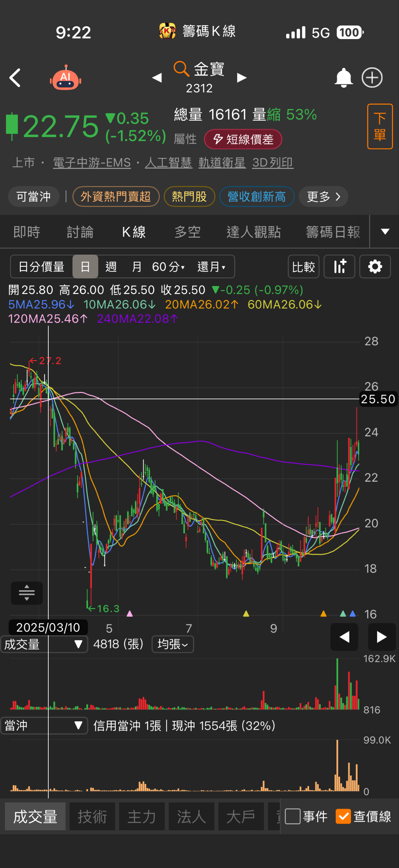Select bottom 技術 tab
Screen dimensions: 399x868
pyautogui.click(x=92, y=816)
